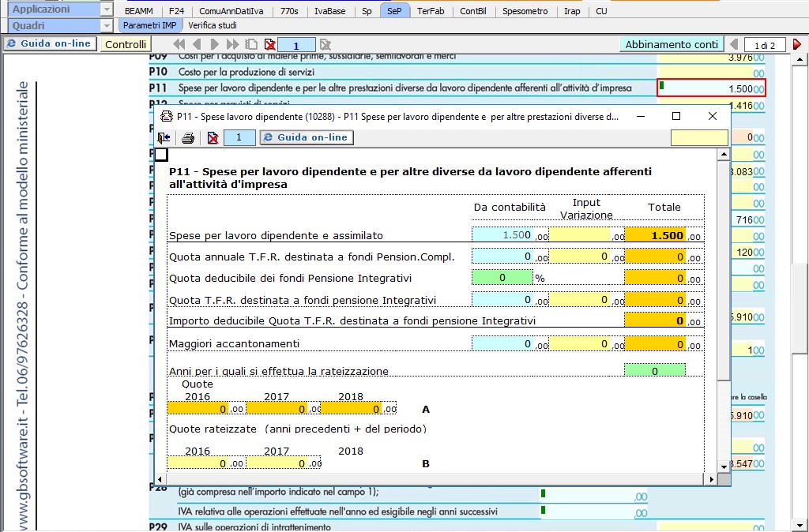The height and width of the screenshot is (532, 809).
Task: Tick the small checkbox at top of P11 sheet
Action: pyautogui.click(x=161, y=154)
